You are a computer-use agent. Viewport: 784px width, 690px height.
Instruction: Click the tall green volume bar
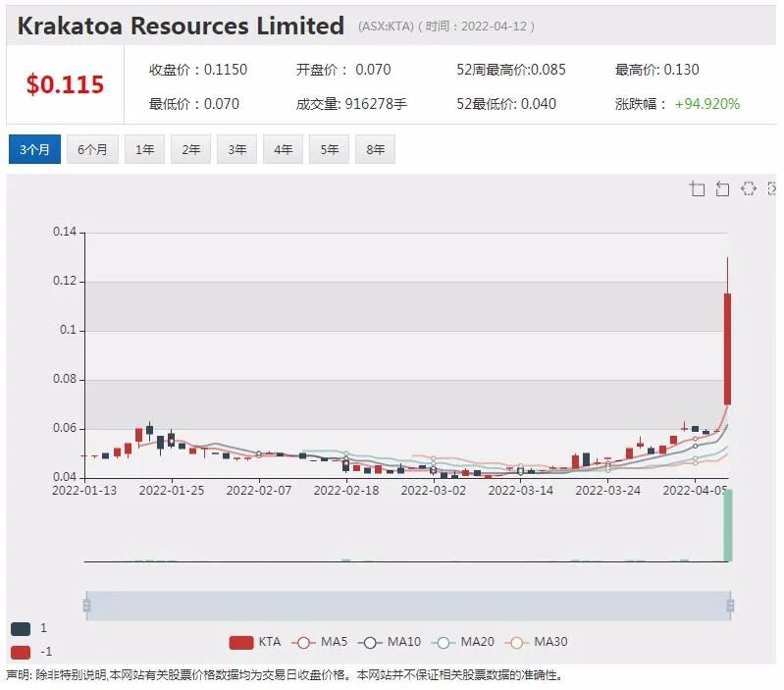728,525
